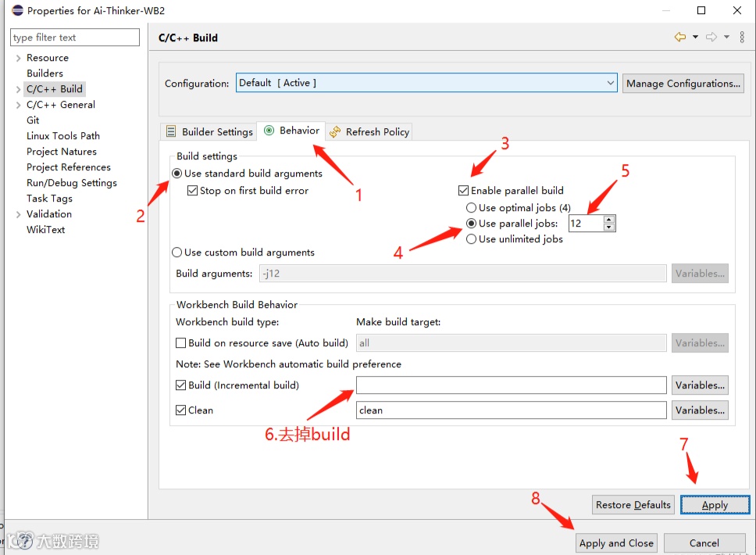
Task: Click the incremental build target field
Action: point(511,385)
